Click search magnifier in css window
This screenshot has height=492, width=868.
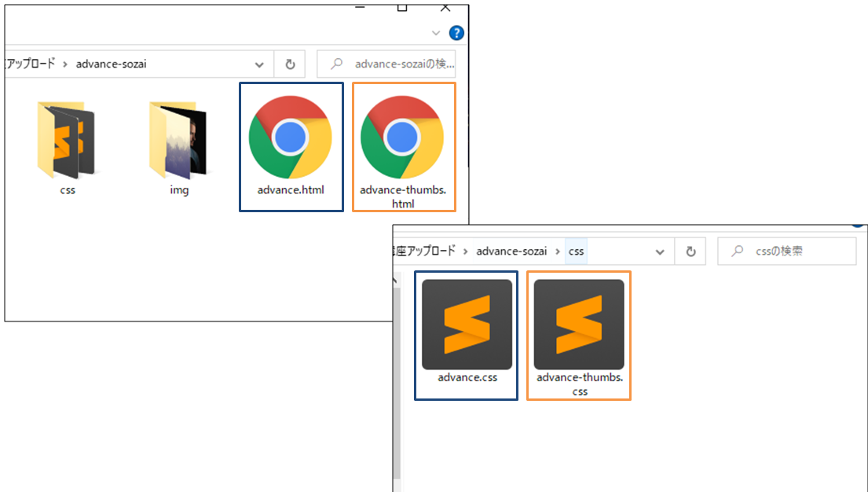pos(737,251)
